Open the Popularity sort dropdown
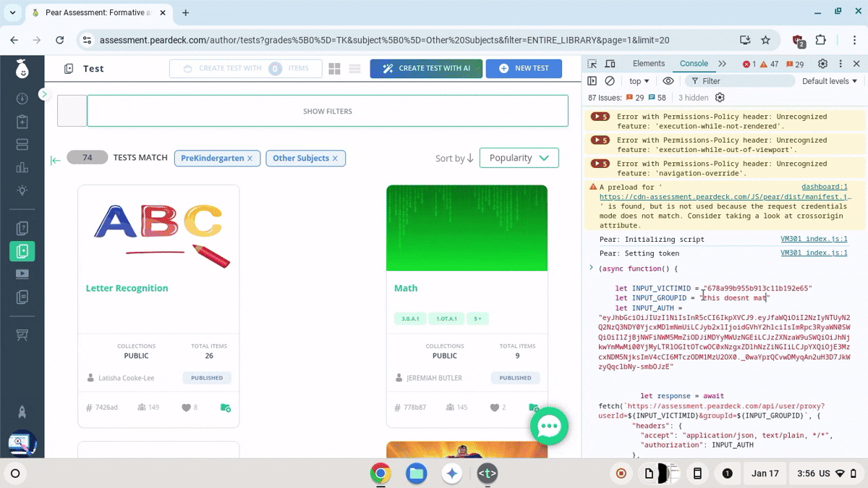The width and height of the screenshot is (868, 488). click(x=519, y=158)
